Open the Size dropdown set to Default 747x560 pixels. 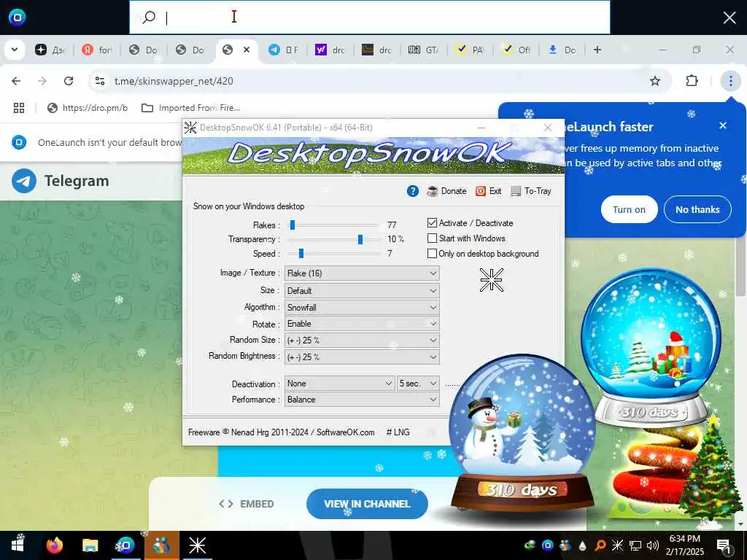pyautogui.click(x=362, y=290)
